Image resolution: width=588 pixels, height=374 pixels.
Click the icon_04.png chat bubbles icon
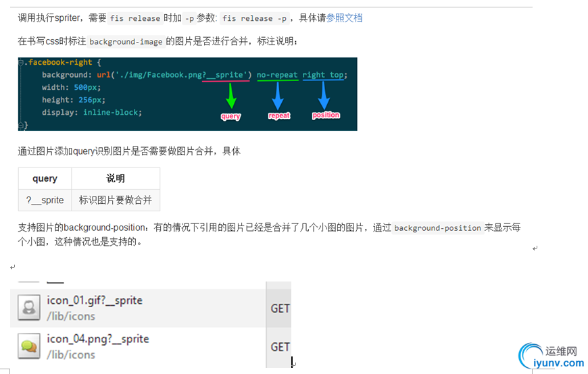point(29,346)
